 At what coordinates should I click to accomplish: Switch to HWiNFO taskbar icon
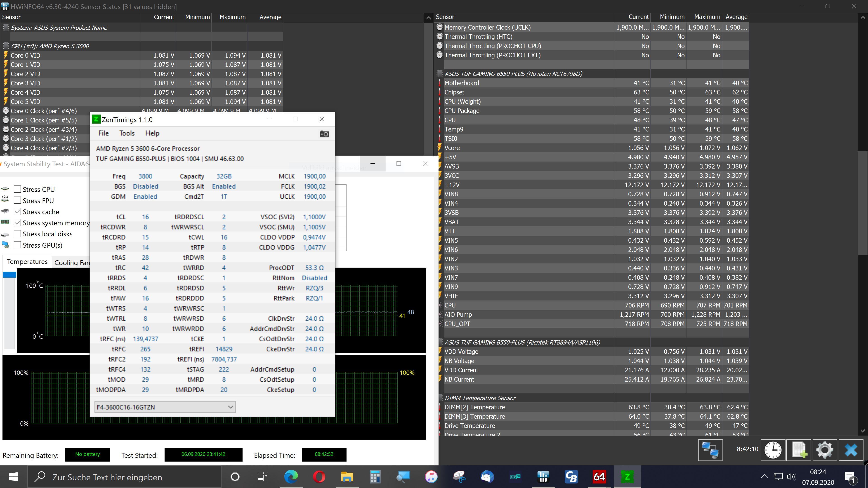tap(543, 476)
